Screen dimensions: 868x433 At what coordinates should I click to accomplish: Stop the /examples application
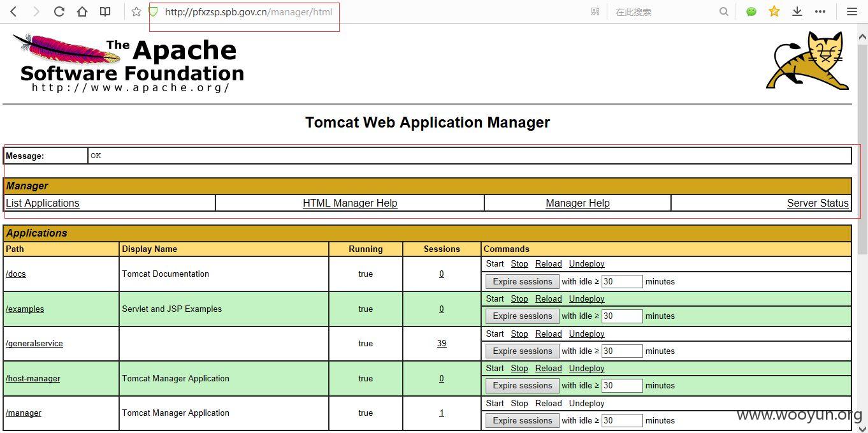tap(519, 298)
